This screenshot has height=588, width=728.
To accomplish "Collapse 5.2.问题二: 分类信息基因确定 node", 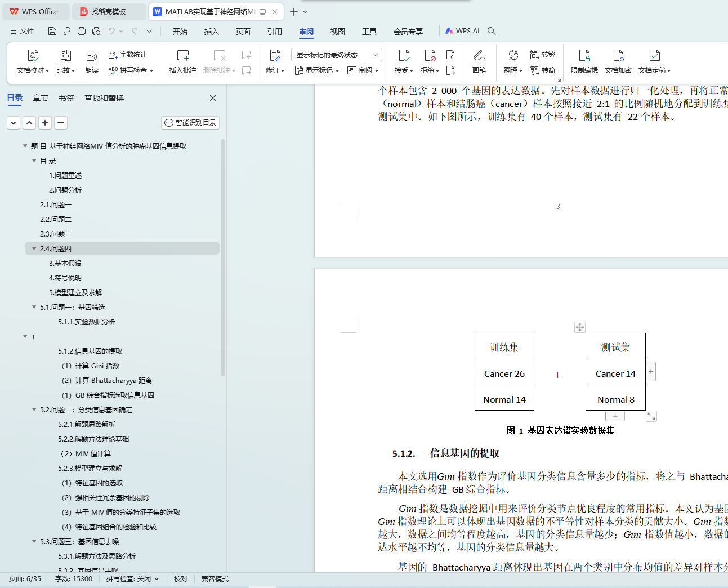I will (x=34, y=409).
